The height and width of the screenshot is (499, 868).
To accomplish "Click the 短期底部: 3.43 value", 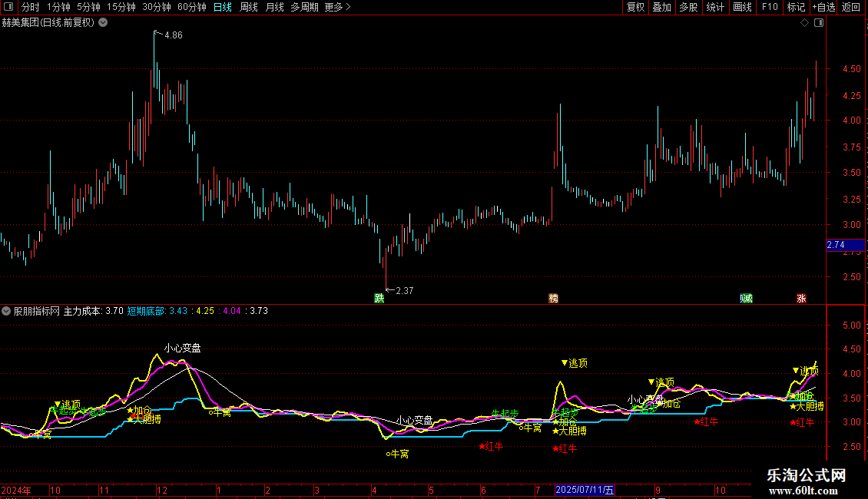I will tap(157, 311).
